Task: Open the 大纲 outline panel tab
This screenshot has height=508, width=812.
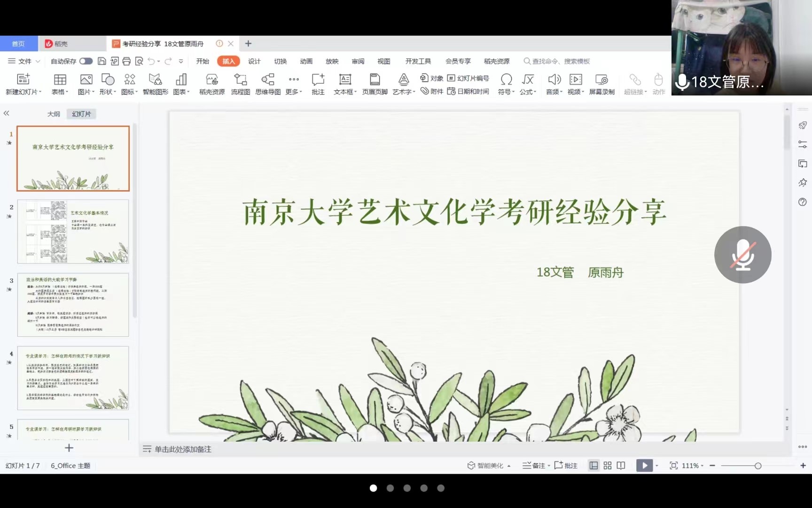Action: [54, 114]
